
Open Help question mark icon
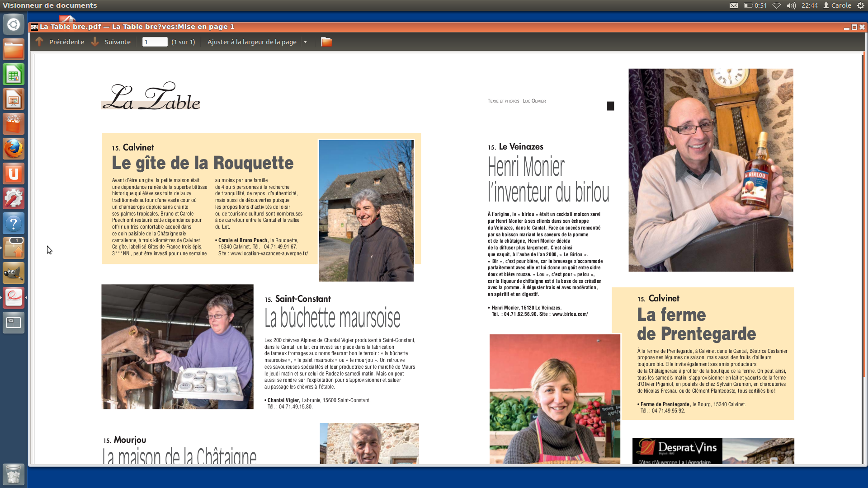coord(14,223)
